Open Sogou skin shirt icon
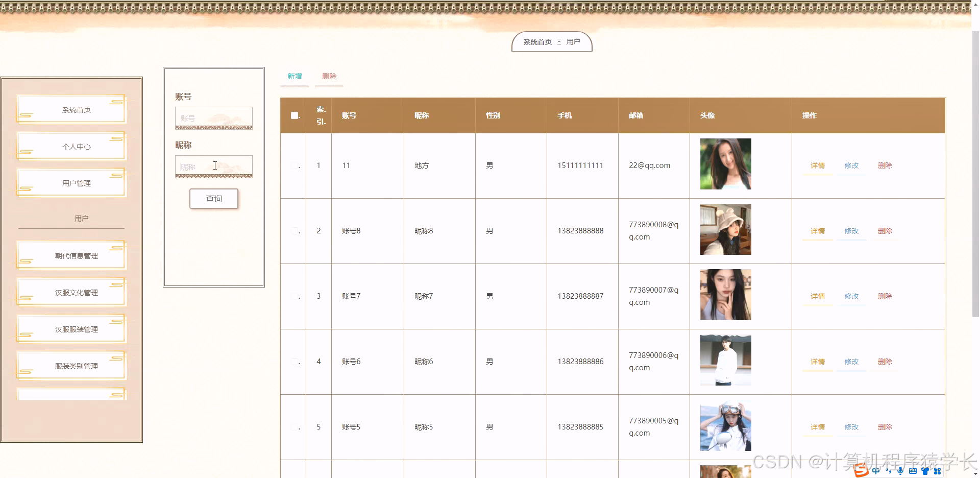Image resolution: width=980 pixels, height=478 pixels. coord(925,471)
